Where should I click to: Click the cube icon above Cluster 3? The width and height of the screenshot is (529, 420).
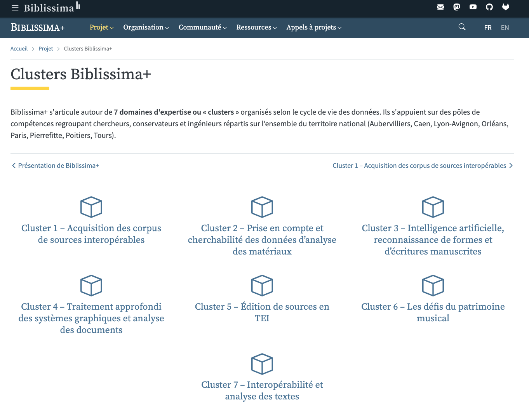point(433,207)
